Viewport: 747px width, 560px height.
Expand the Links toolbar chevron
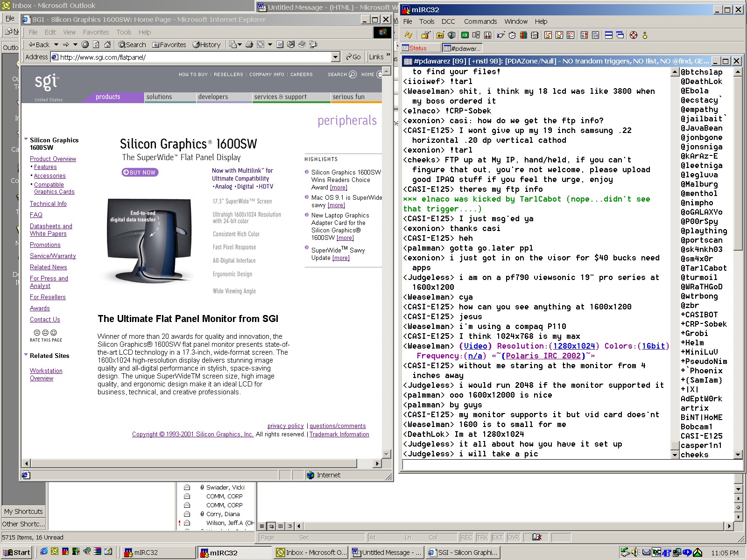click(388, 55)
